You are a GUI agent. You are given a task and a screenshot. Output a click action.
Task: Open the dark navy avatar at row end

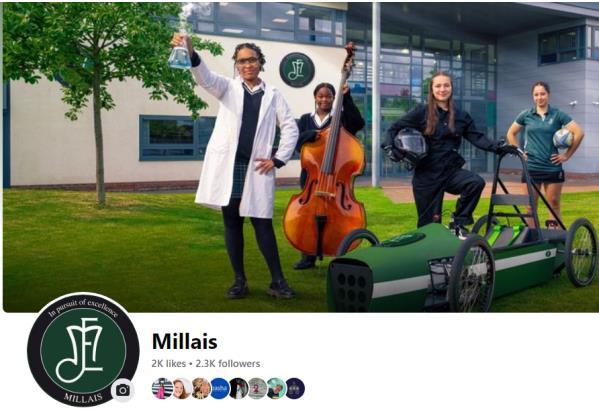(295, 388)
